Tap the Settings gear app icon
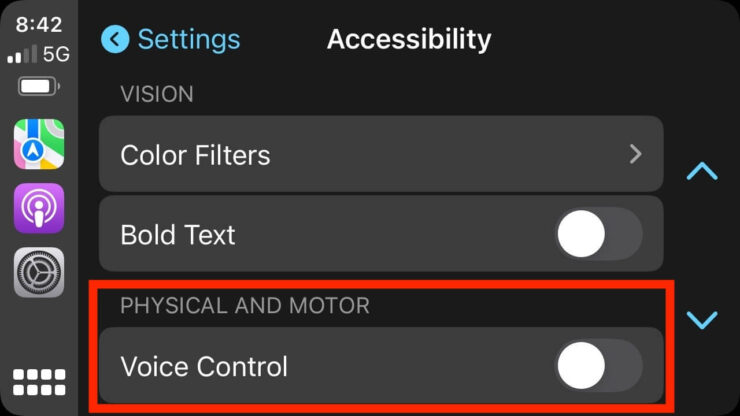The height and width of the screenshot is (416, 740). 39,272
